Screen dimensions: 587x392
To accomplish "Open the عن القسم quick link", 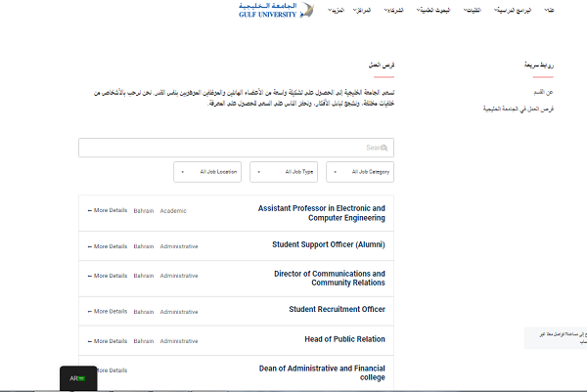I will coord(544,92).
